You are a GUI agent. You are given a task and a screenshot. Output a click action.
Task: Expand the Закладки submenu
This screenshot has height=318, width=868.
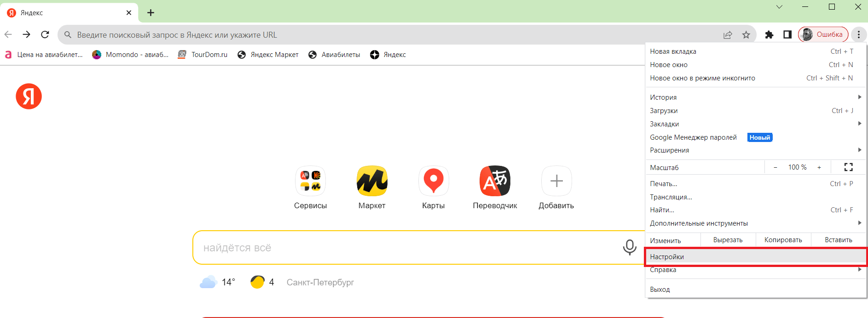[756, 124]
